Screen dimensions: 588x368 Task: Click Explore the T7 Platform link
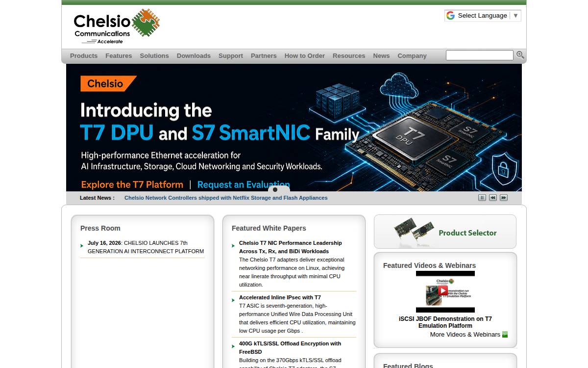132,185
